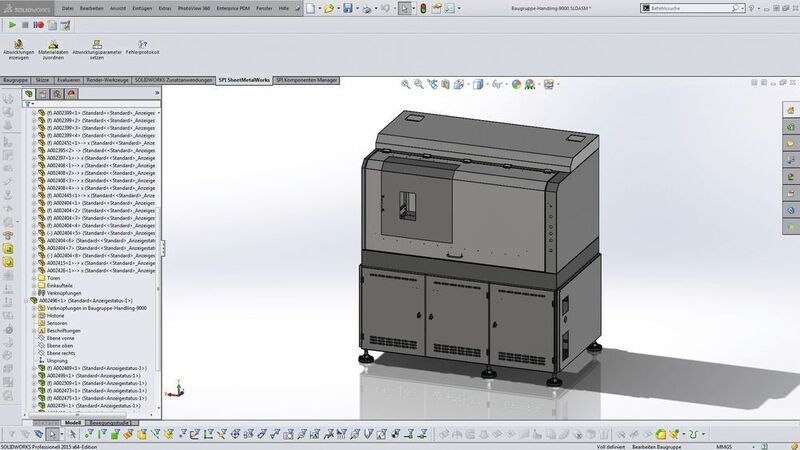This screenshot has height=450, width=800.
Task: Expand the Verknüpfungen in Baugruppe-Handling-9000 node
Action: point(33,307)
